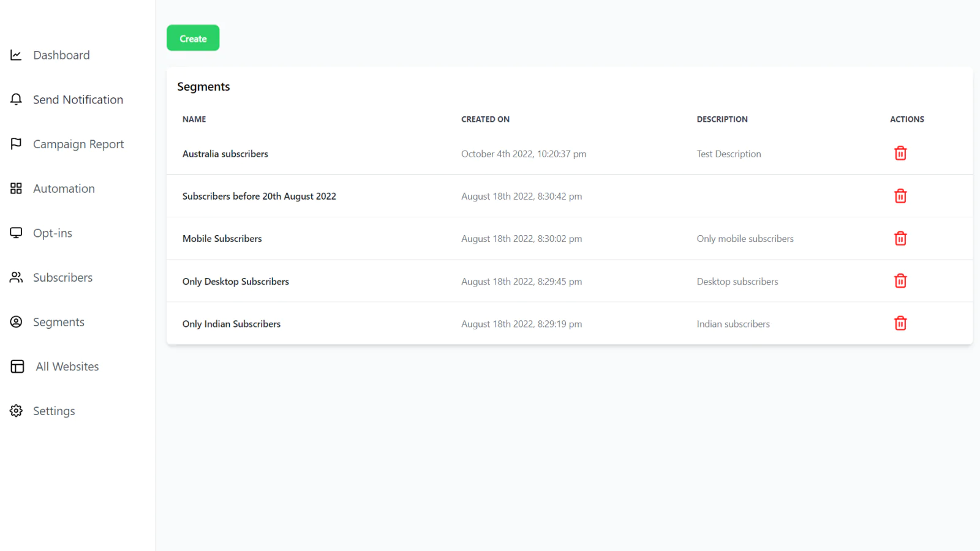Image resolution: width=980 pixels, height=551 pixels.
Task: Click the Created On column header
Action: click(x=485, y=119)
